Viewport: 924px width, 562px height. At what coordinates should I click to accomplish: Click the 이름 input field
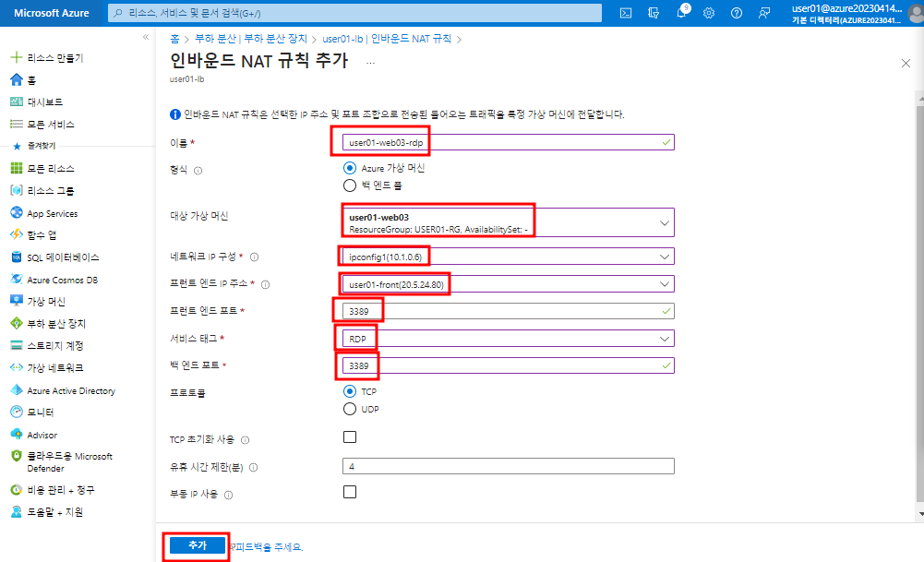(508, 142)
